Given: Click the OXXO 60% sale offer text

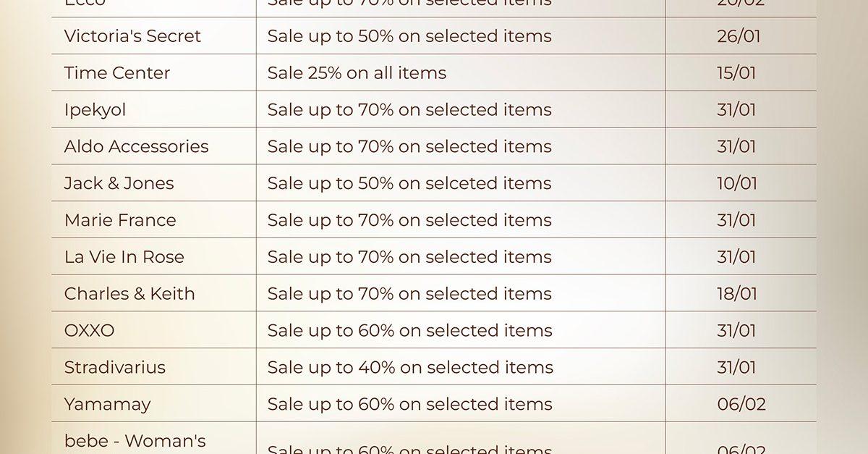Looking at the screenshot, I should (x=409, y=331).
